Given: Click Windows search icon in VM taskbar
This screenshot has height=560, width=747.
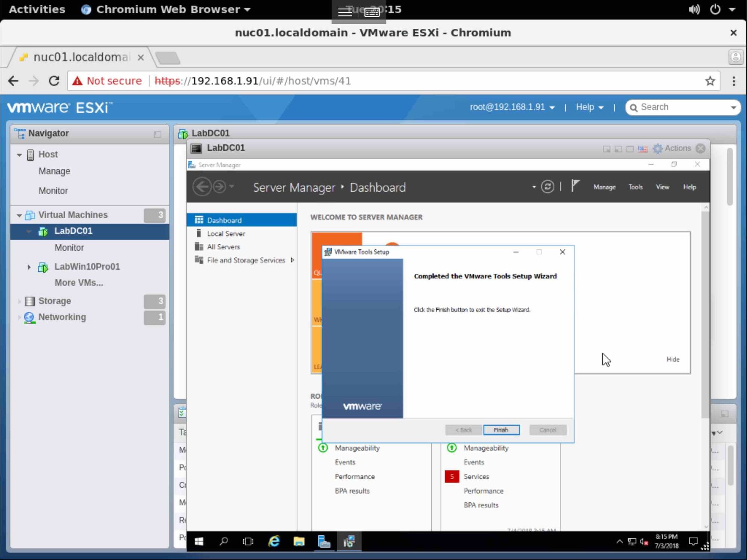Looking at the screenshot, I should (x=223, y=541).
